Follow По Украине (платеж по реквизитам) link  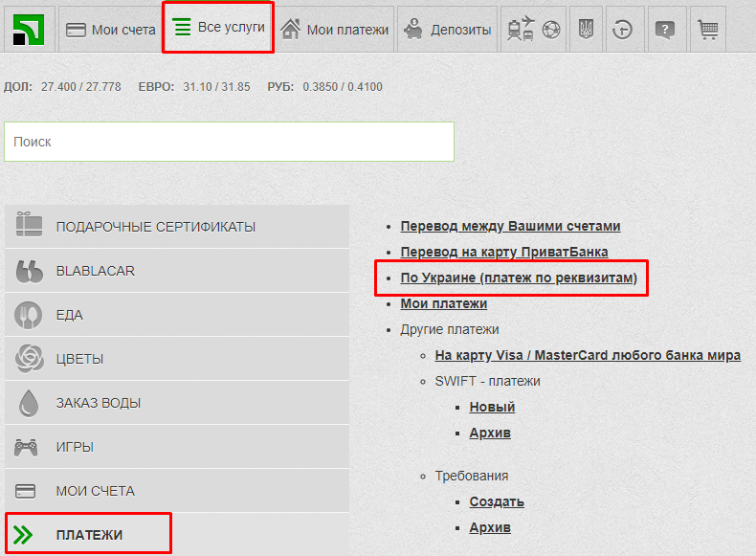click(518, 278)
